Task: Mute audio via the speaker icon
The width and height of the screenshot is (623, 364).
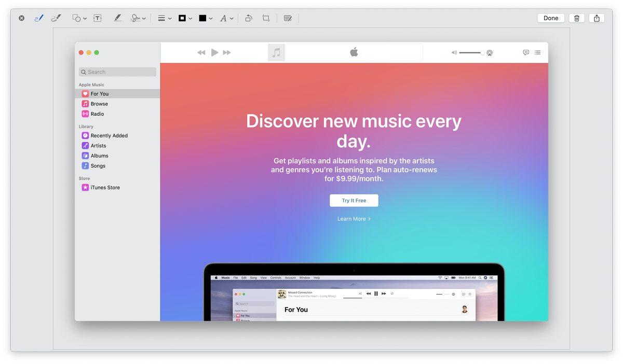Action: pos(454,52)
